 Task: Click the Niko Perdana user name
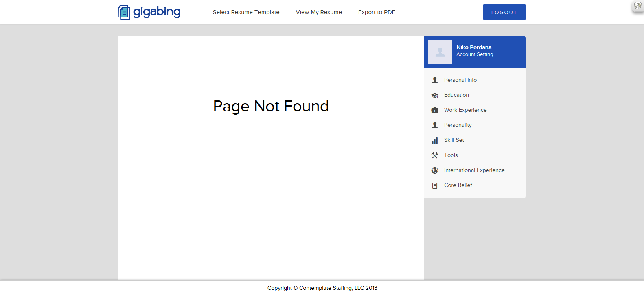474,47
